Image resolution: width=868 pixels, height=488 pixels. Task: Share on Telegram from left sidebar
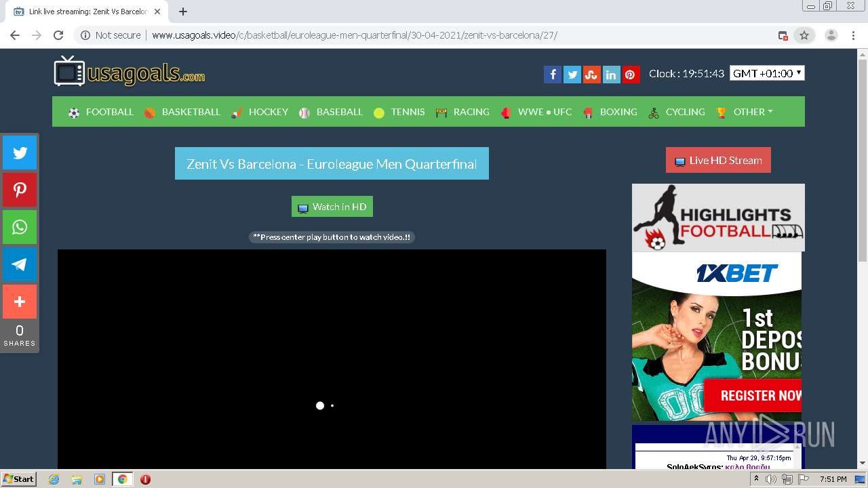(x=20, y=264)
